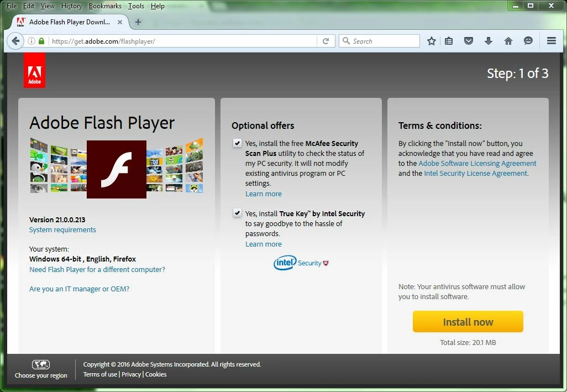Open the Tools menu
The image size is (567, 392).
[x=136, y=6]
